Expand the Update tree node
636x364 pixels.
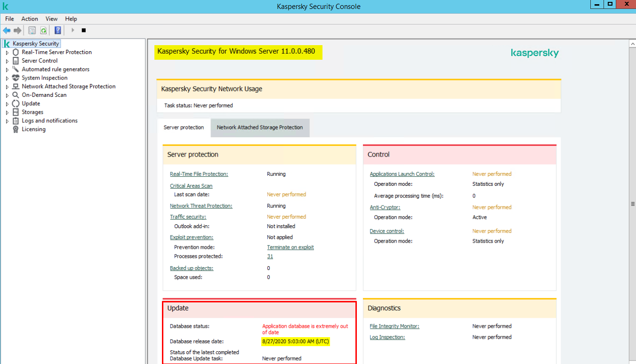(x=7, y=104)
